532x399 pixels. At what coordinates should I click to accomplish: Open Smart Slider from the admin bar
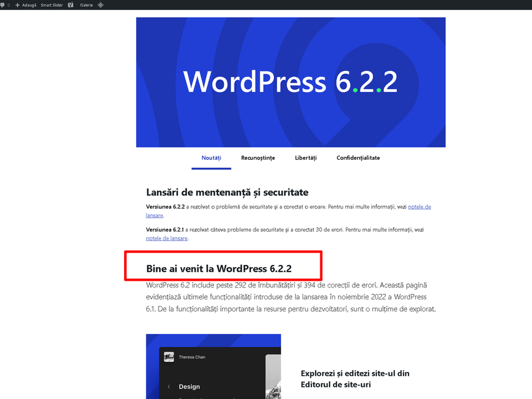coord(52,5)
